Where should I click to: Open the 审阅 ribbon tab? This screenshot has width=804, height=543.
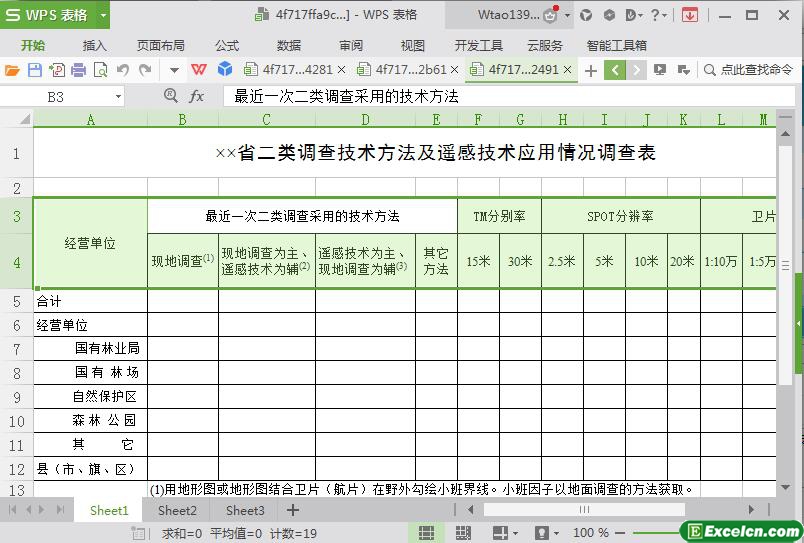tap(351, 46)
